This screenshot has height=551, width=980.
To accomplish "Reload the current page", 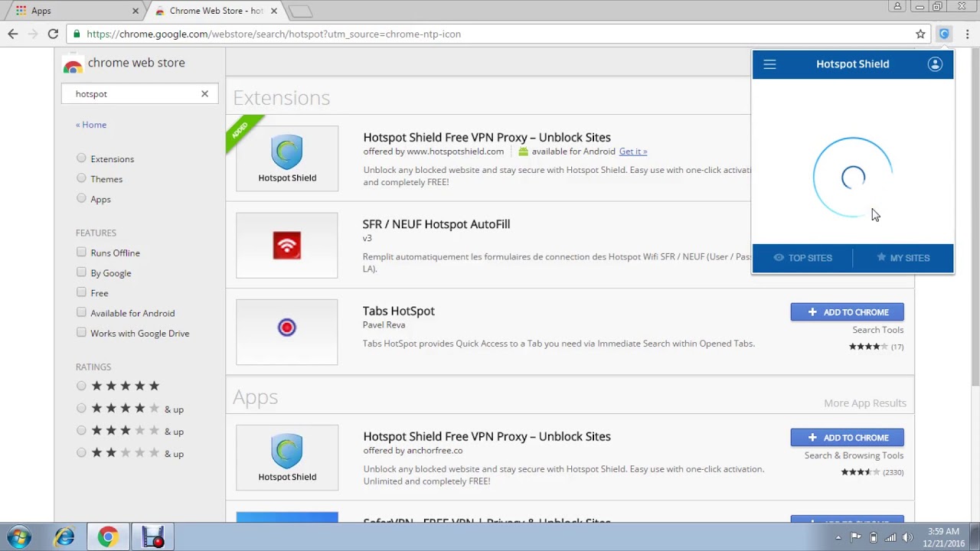I will tap(53, 34).
